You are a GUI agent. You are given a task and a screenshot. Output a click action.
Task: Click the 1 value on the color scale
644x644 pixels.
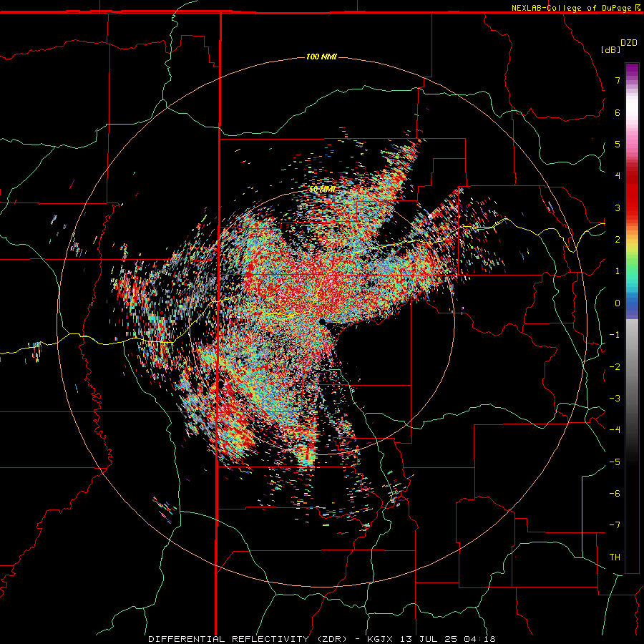coord(618,271)
